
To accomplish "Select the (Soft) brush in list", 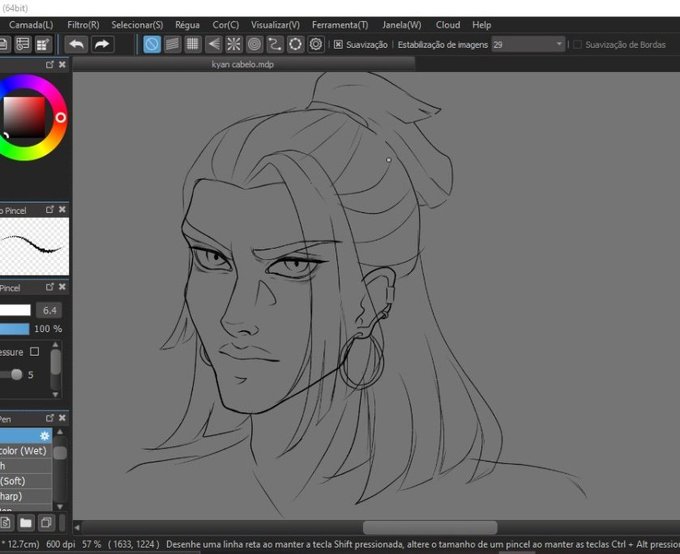I will click(26, 481).
